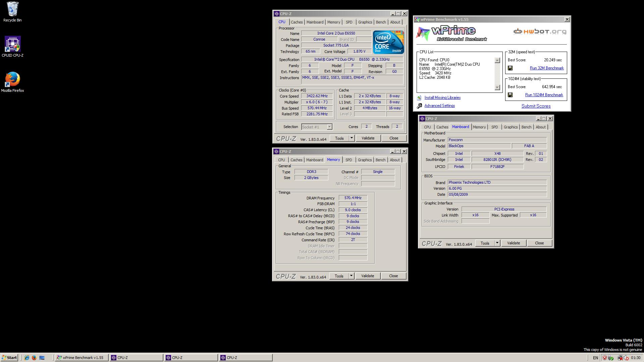
Task: Click the CPU List scrollbar up arrow
Action: [x=497, y=60]
